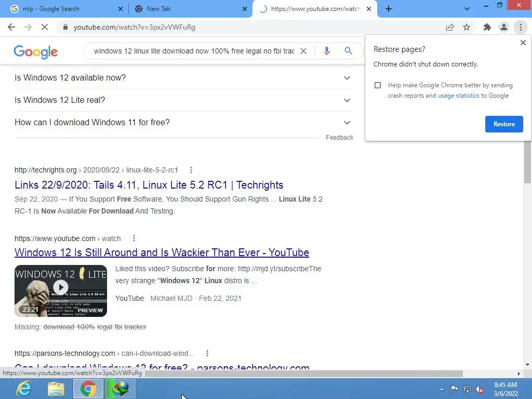This screenshot has width=532, height=399.
Task: Play the Windows 12 Lite video preview
Action: [x=61, y=287]
